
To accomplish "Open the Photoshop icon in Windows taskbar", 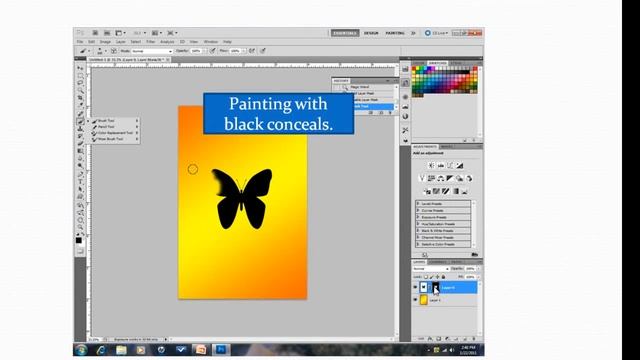I will 221,350.
